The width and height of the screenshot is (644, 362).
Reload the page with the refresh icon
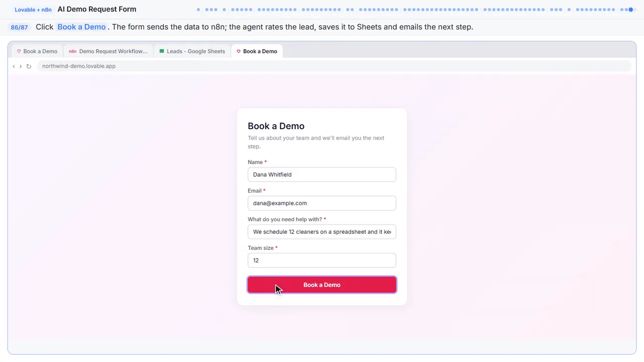pos(29,66)
